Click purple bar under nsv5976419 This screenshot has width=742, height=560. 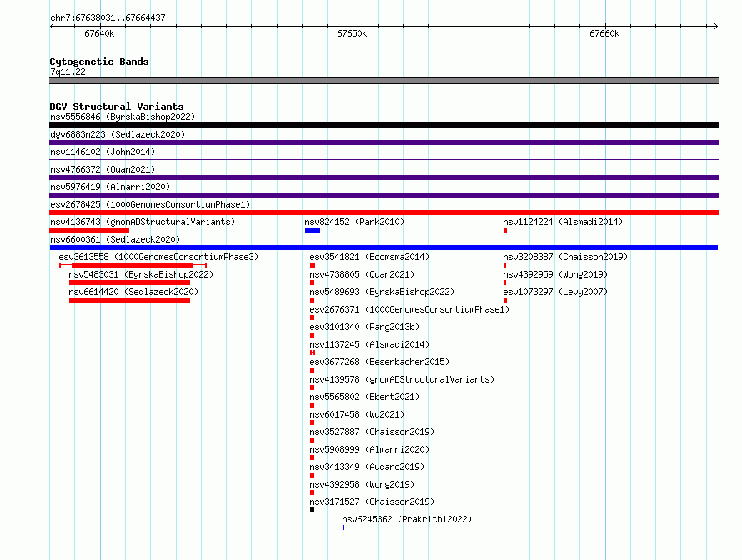pos(384,195)
